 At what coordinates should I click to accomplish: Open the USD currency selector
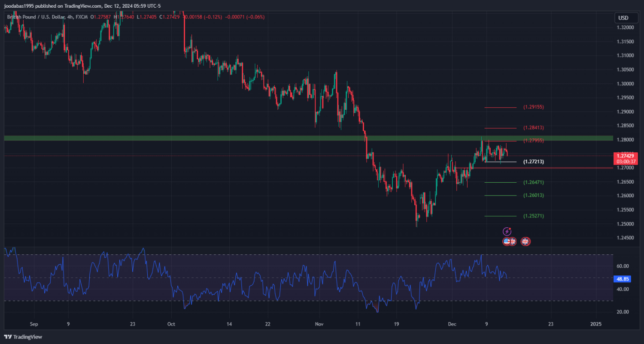[623, 18]
